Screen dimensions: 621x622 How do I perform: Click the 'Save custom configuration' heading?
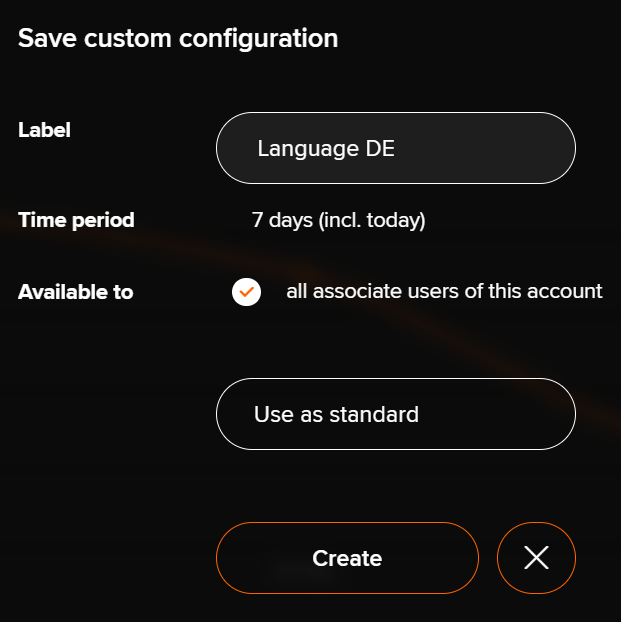tap(178, 39)
